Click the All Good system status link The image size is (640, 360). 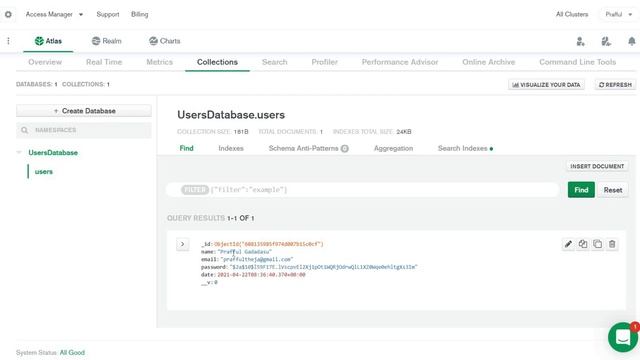[72, 352]
